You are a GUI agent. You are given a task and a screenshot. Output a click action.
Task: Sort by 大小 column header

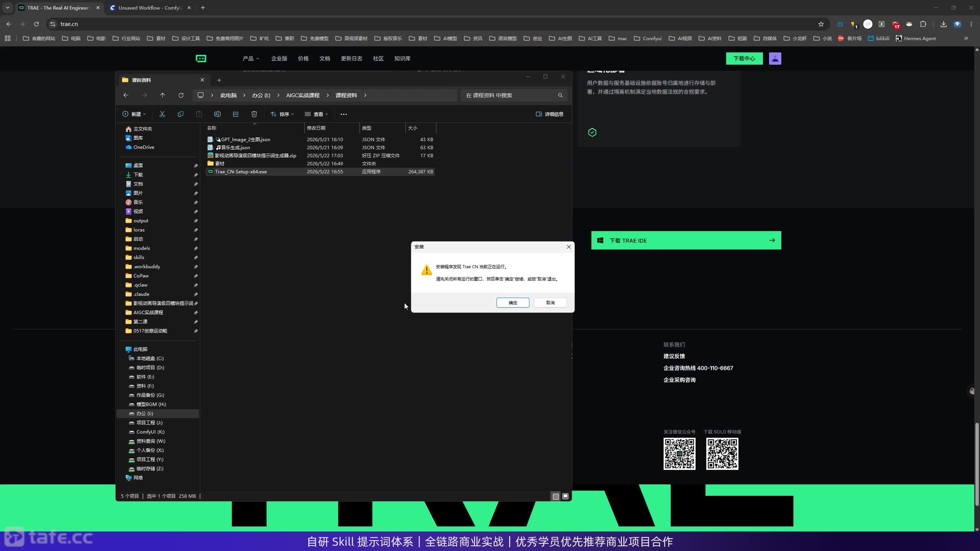click(421, 128)
